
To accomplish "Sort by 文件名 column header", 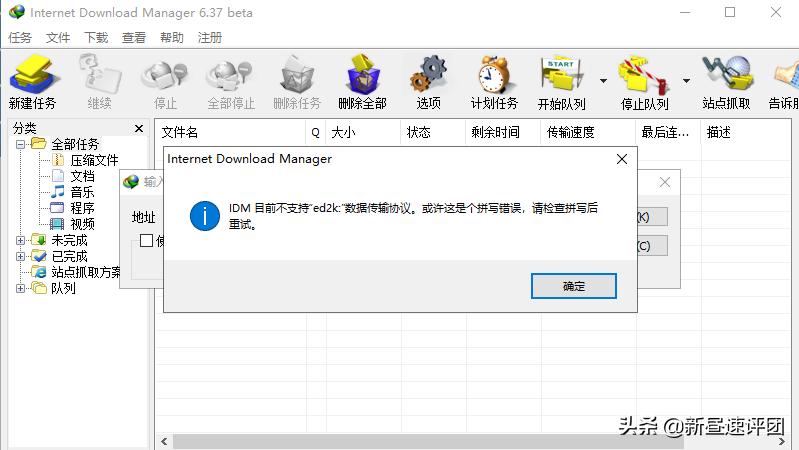I will click(x=230, y=133).
